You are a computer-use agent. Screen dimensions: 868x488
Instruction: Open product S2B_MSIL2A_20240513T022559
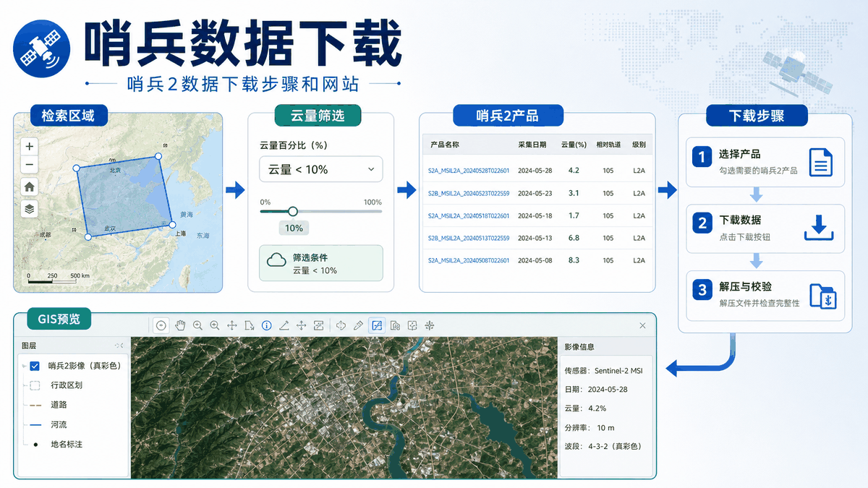[469, 238]
